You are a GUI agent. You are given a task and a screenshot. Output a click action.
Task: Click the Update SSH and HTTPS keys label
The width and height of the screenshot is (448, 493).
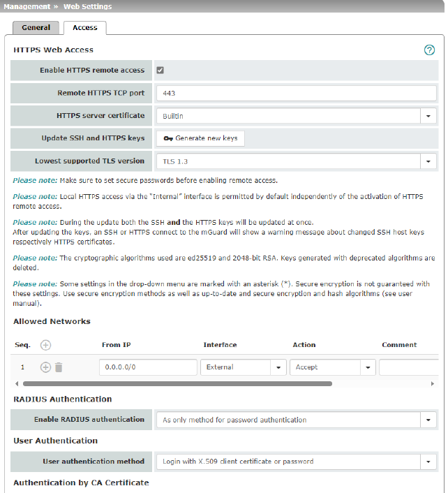pyautogui.click(x=93, y=138)
